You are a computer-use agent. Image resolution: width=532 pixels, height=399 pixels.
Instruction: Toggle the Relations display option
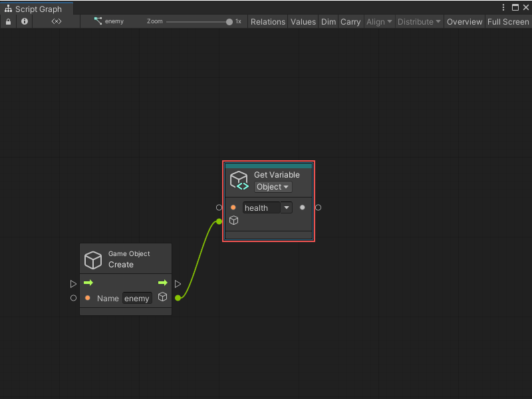tap(267, 21)
